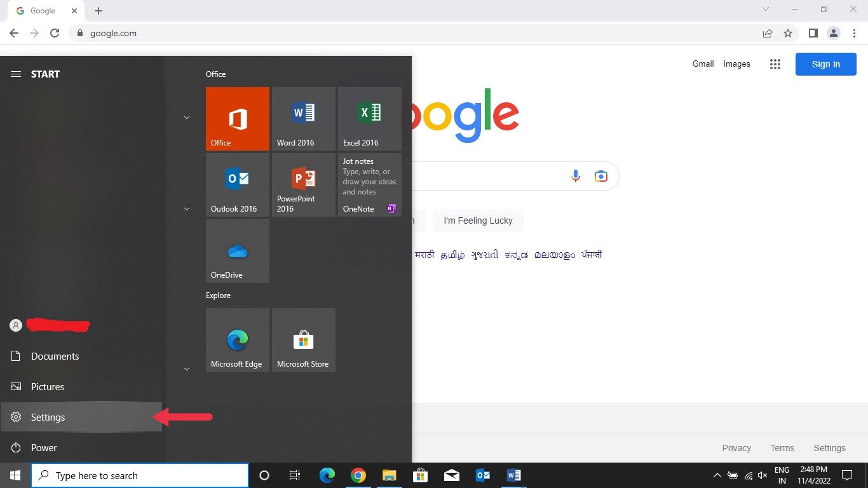Viewport: 868px width, 488px height.
Task: Open Google apps grid
Action: (775, 64)
